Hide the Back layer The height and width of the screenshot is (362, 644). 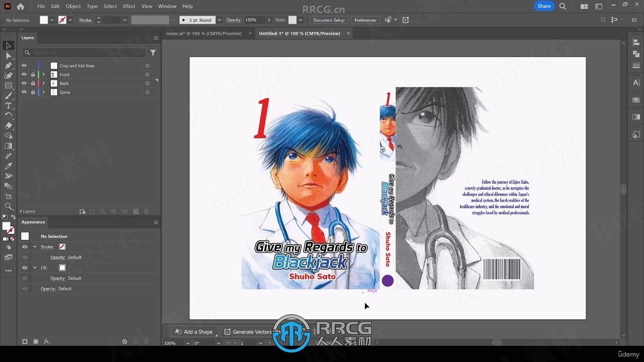(24, 83)
